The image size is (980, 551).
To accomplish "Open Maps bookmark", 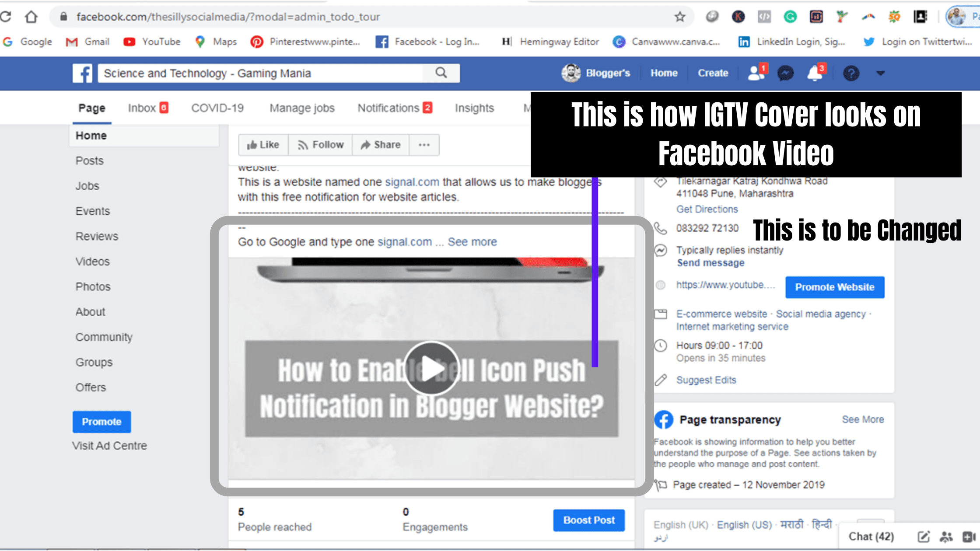I will (216, 42).
